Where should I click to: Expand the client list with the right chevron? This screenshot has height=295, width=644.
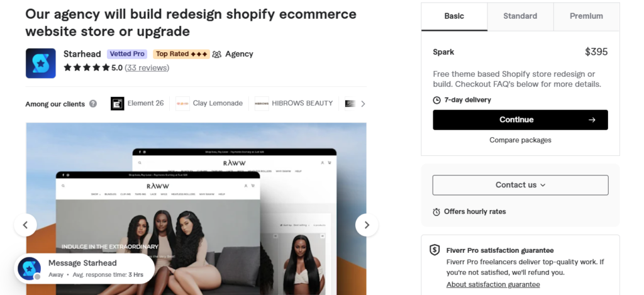click(363, 104)
